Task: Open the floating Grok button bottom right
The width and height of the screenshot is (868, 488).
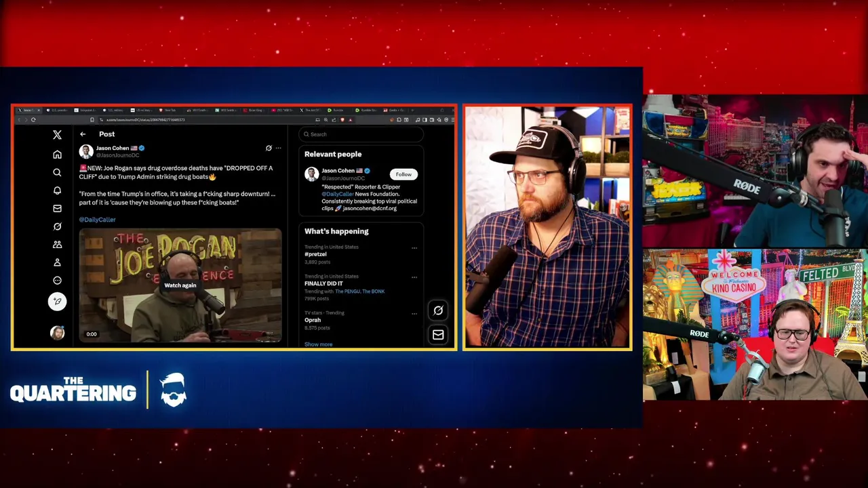Action: tap(438, 310)
